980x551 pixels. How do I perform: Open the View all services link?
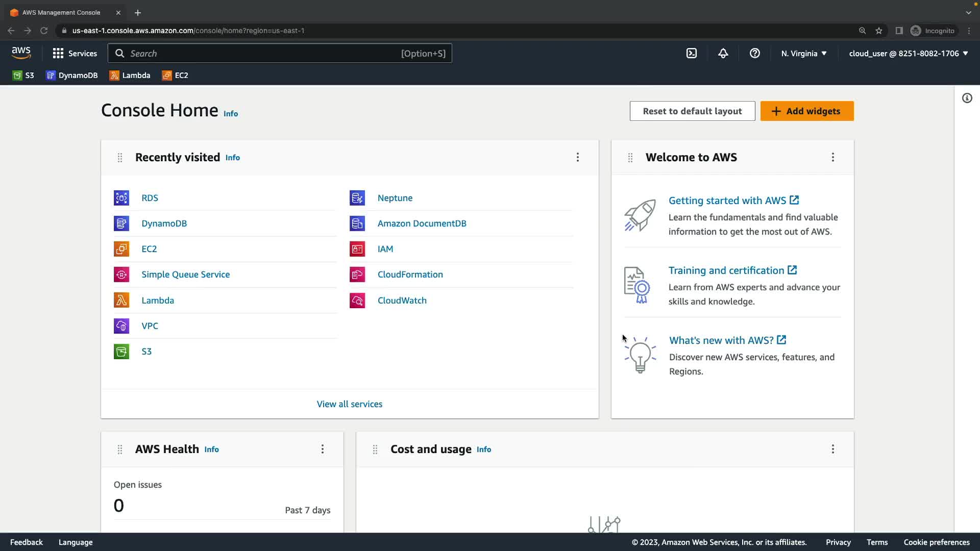click(x=350, y=404)
